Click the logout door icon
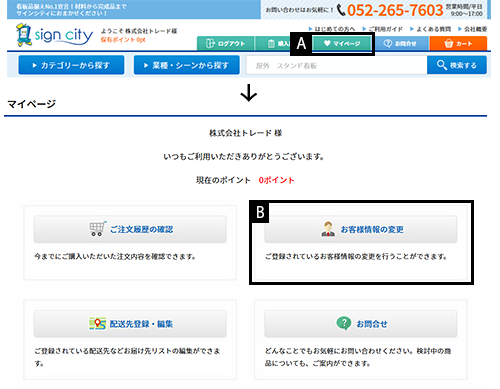The image size is (500, 389). click(x=210, y=44)
